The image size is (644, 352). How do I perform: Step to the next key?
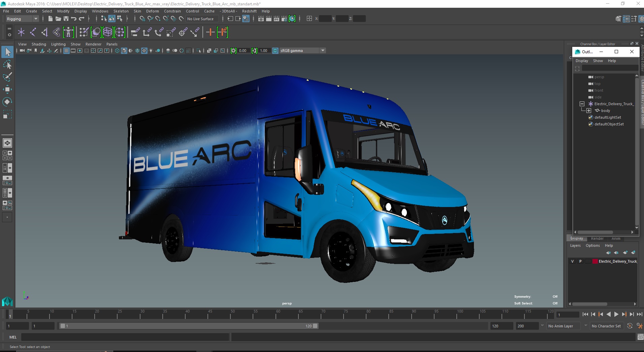coord(624,314)
